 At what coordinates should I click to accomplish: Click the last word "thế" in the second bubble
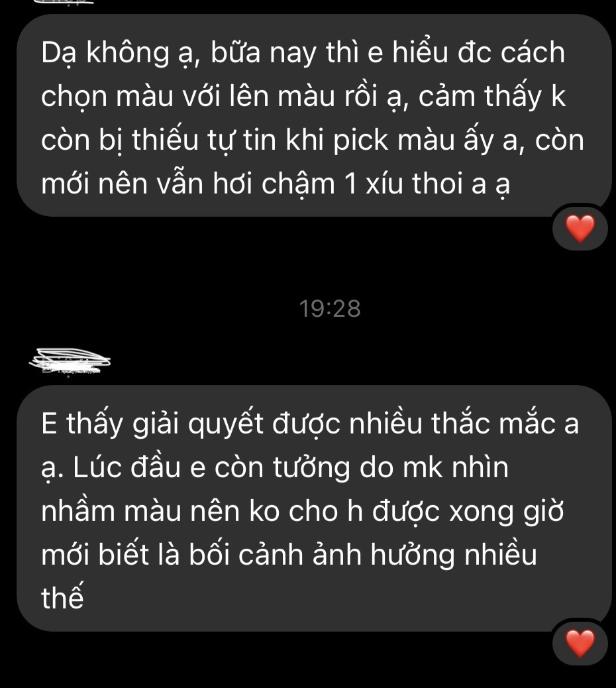point(62,597)
